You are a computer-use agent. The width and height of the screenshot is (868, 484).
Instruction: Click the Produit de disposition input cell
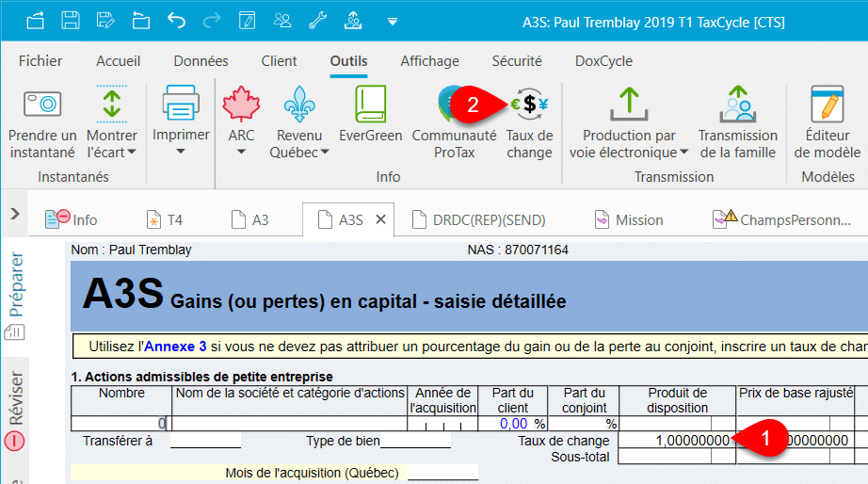678,424
